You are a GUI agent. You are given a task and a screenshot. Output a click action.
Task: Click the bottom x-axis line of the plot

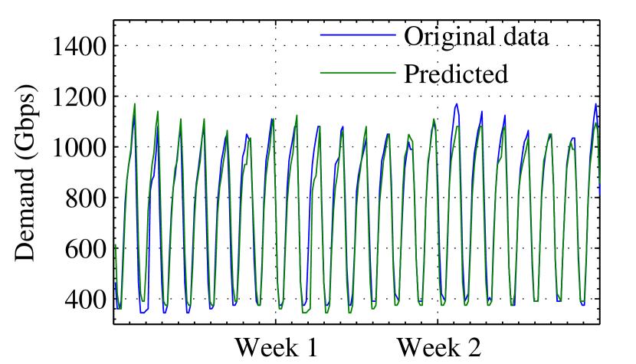(356, 324)
